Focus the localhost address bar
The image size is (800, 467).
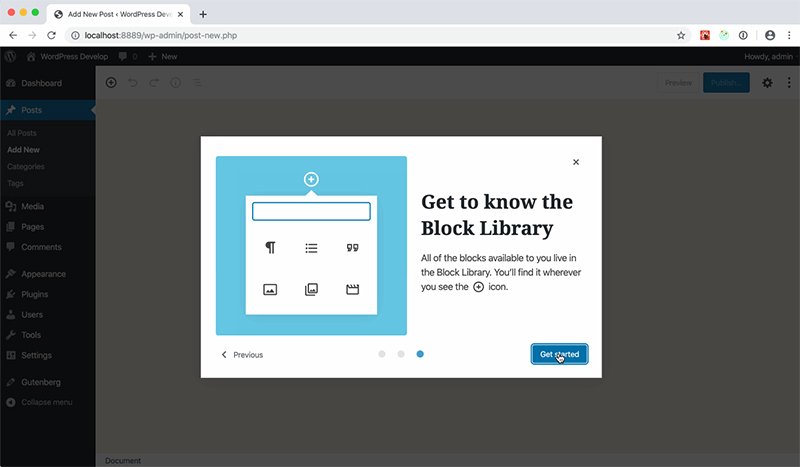pos(378,35)
